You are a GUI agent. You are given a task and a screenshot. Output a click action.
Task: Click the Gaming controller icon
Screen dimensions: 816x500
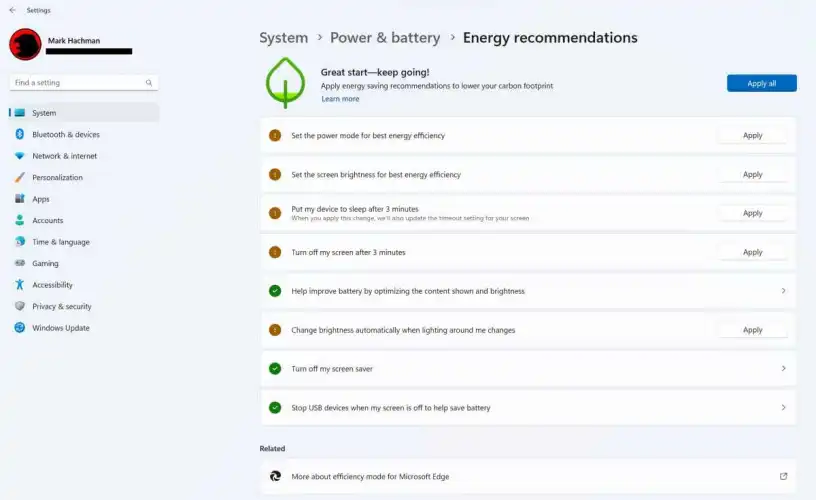[19, 264]
